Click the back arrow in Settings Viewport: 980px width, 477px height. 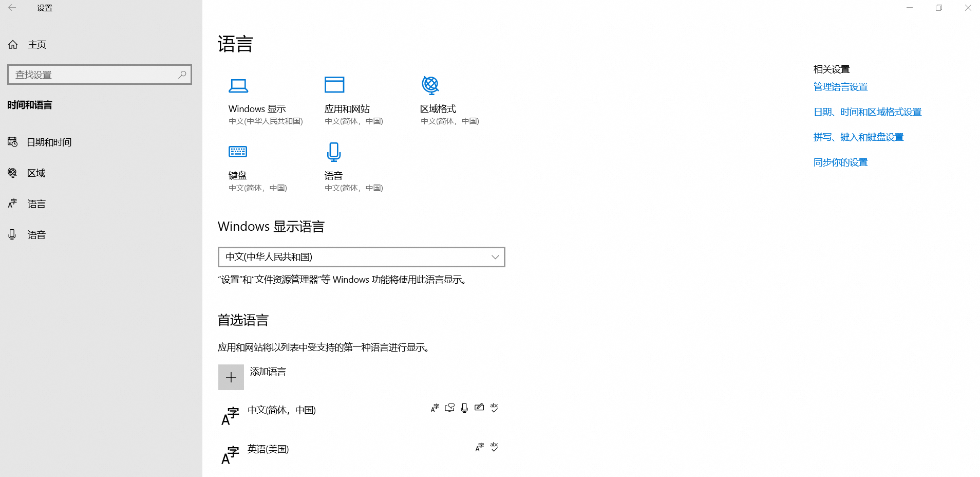click(12, 8)
